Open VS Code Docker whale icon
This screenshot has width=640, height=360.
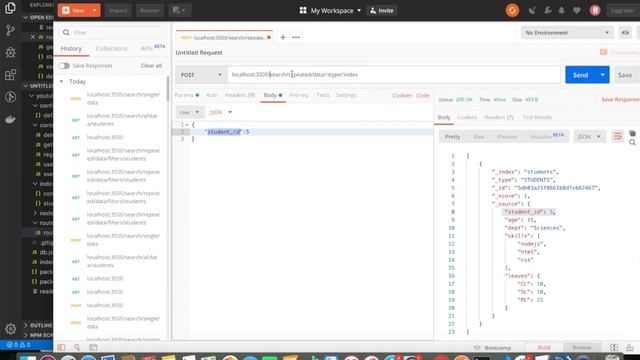10,119
